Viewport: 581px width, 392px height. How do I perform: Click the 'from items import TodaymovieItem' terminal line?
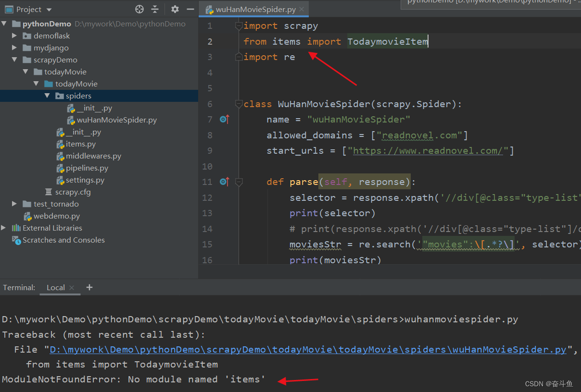pos(122,364)
